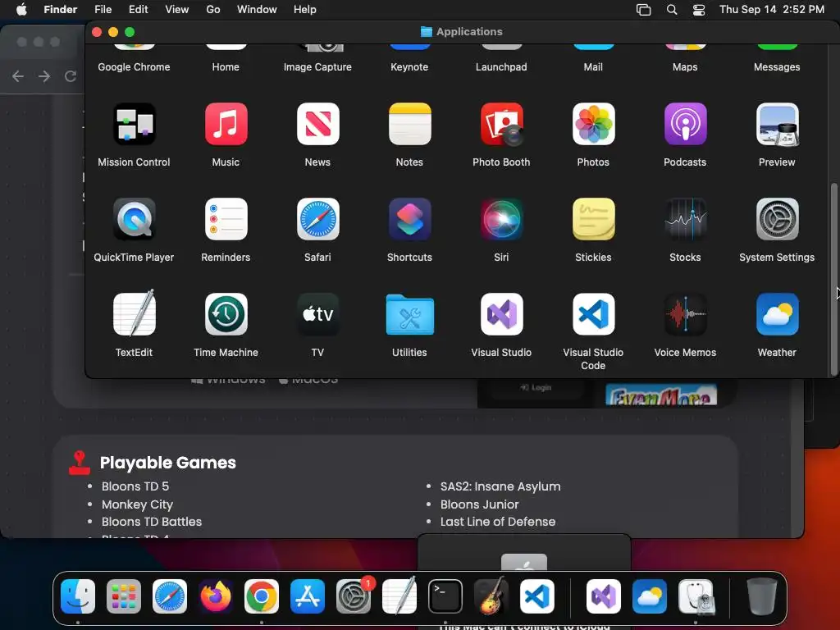Screen dimensions: 840x630
Task: Open the View menu
Action: pyautogui.click(x=177, y=9)
